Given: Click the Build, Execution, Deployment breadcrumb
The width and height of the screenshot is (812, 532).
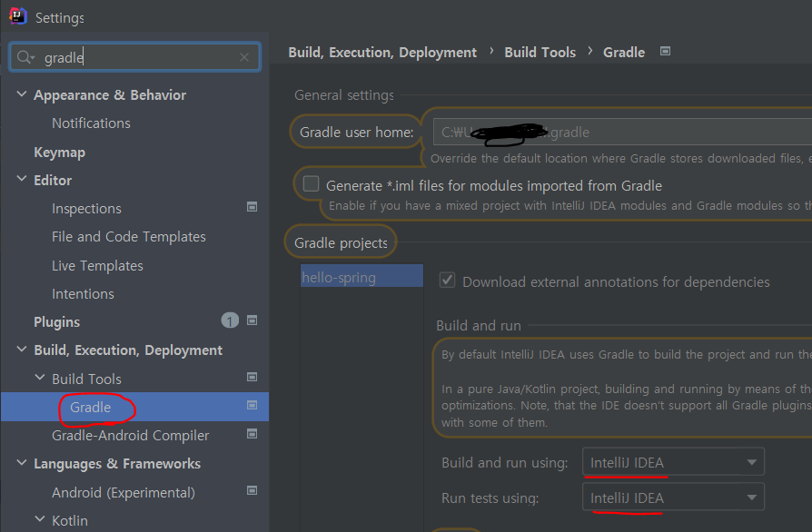Looking at the screenshot, I should [382, 53].
